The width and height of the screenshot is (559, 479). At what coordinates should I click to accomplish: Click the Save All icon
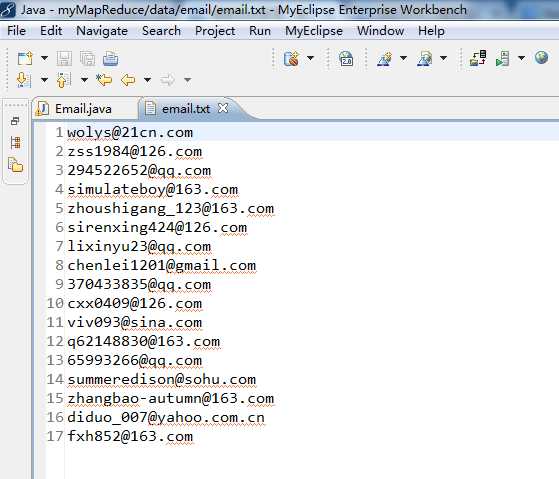pyautogui.click(x=87, y=58)
